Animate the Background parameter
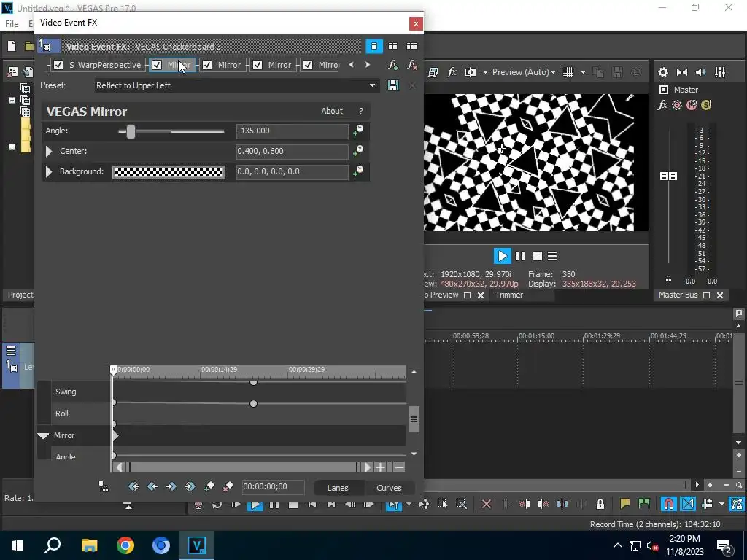Image resolution: width=747 pixels, height=560 pixels. tap(358, 171)
